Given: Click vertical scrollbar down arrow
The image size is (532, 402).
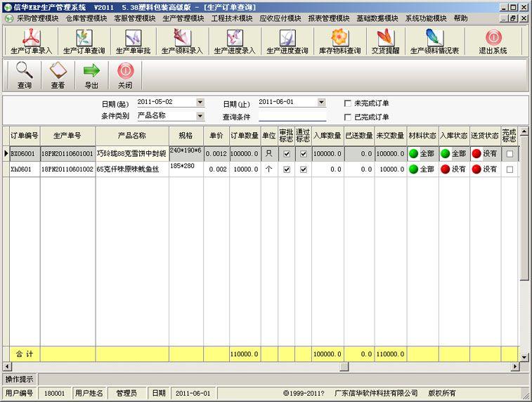Looking at the screenshot, I should 524,357.
